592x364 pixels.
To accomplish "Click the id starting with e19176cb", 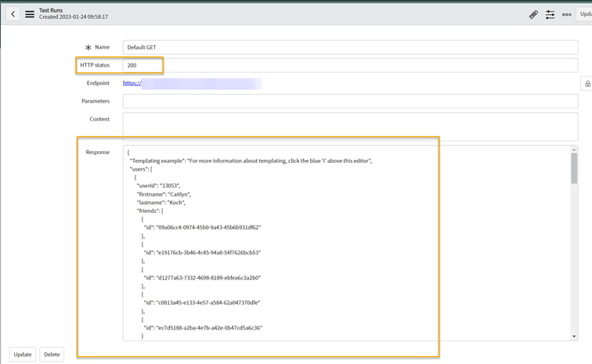I will coord(202,252).
